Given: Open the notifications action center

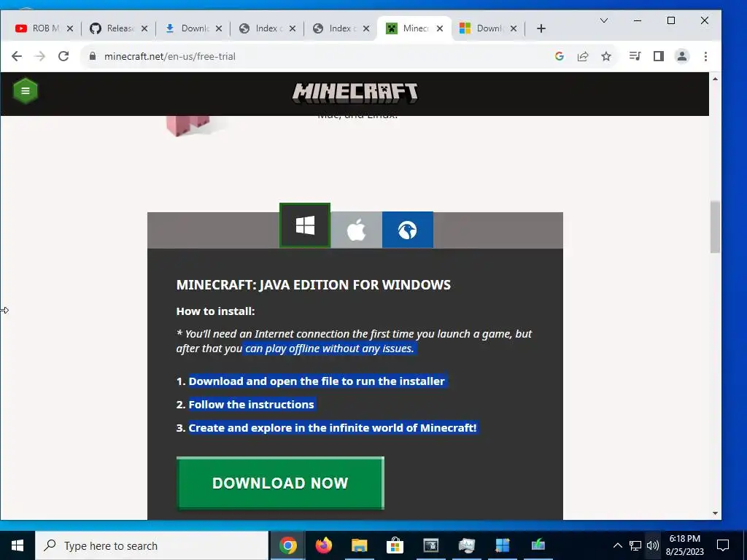Looking at the screenshot, I should [x=723, y=545].
